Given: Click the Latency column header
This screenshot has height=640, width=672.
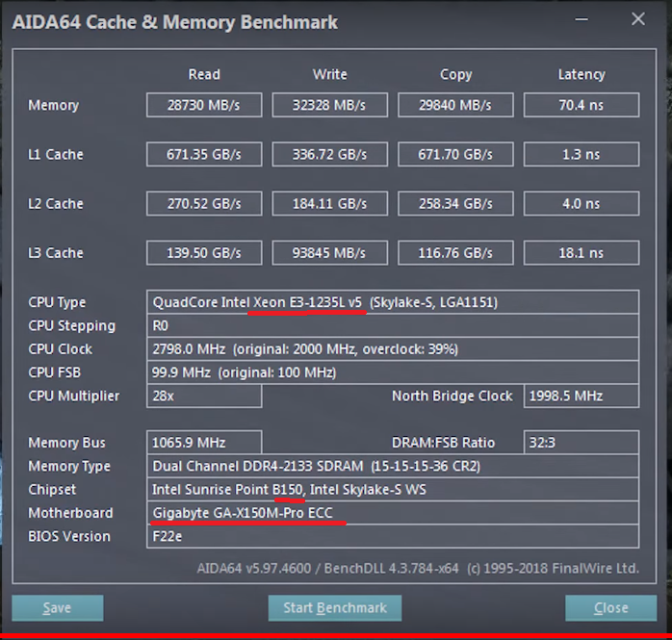Looking at the screenshot, I should coord(582,74).
